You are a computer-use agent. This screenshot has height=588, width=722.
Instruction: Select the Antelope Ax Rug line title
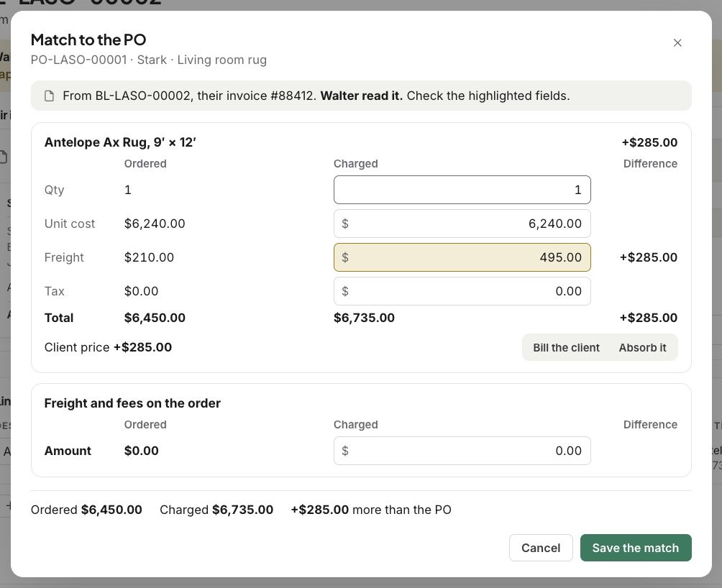[120, 142]
